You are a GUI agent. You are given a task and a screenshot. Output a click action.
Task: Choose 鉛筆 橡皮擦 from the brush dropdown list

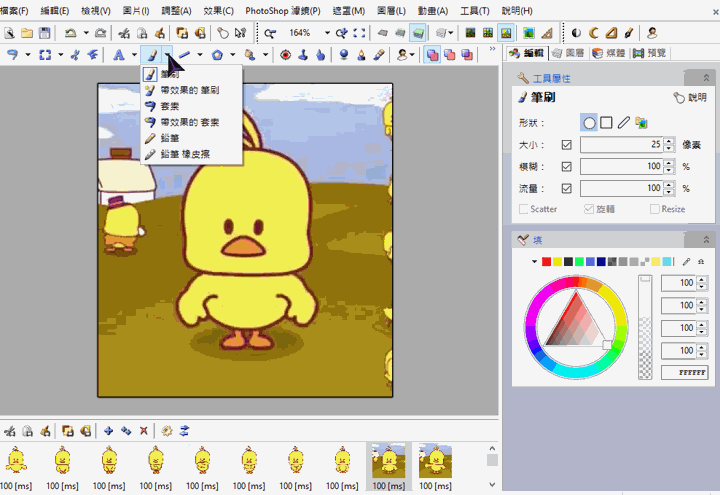pyautogui.click(x=191, y=154)
